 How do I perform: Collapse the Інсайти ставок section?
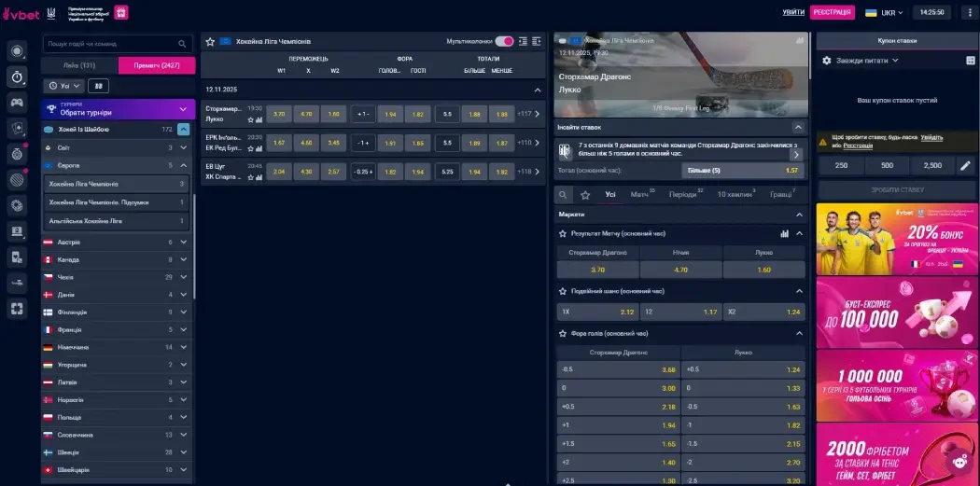[x=798, y=126]
